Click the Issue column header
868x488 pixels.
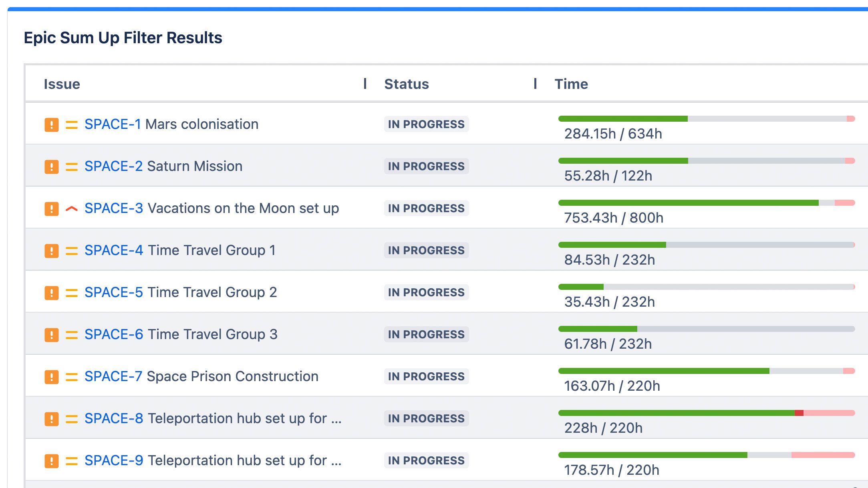[x=62, y=84]
